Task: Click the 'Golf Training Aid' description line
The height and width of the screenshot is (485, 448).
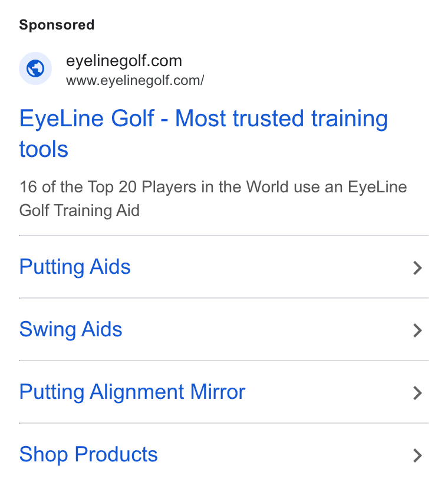Action: click(x=80, y=211)
